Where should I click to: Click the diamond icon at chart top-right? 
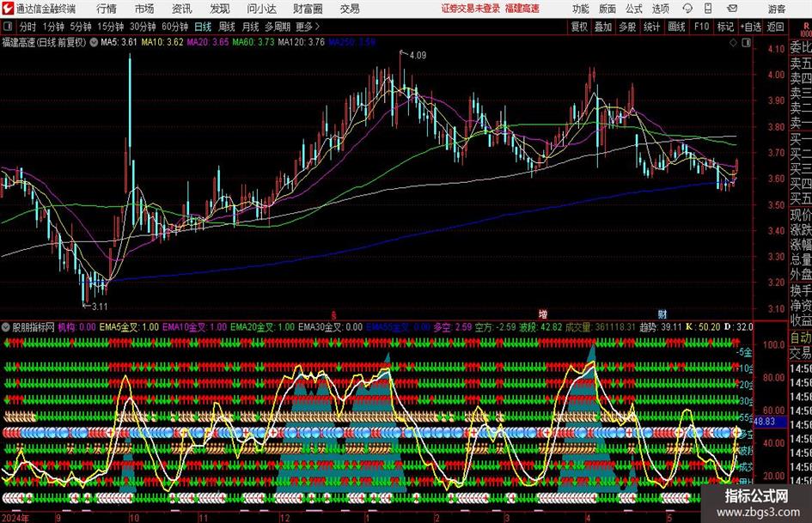[733, 42]
